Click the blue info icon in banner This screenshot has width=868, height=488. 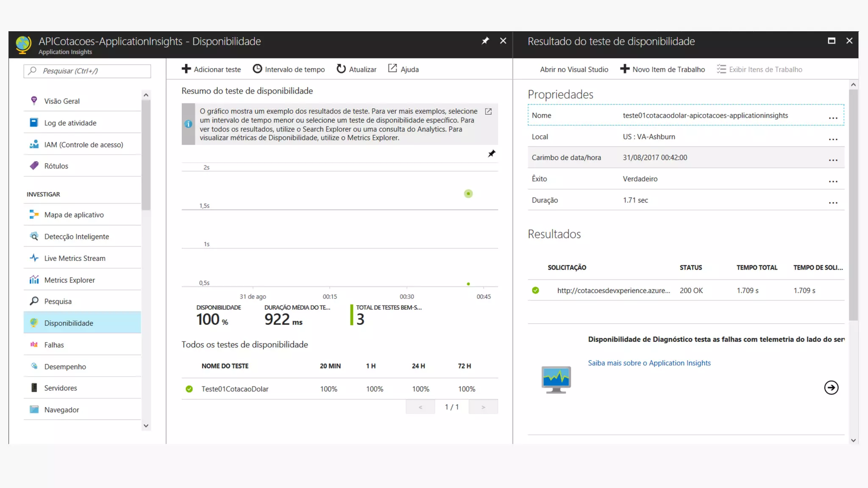tap(188, 124)
